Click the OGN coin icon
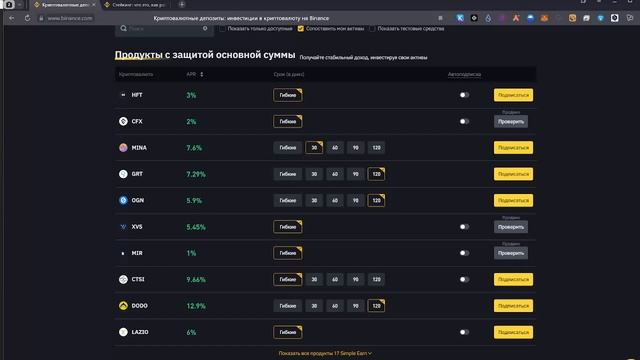This screenshot has height=360, width=640. (x=123, y=200)
